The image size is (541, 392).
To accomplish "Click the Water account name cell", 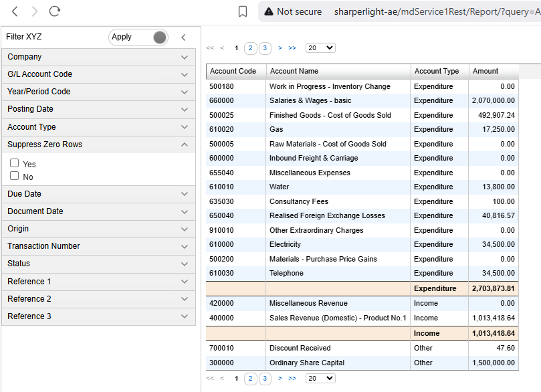I will 338,187.
